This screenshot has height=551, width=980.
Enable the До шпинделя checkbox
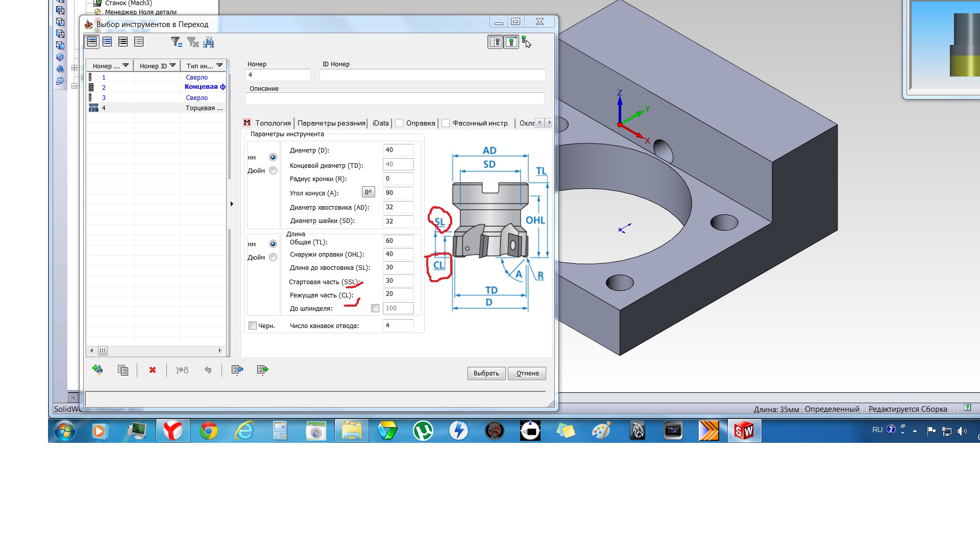click(375, 308)
